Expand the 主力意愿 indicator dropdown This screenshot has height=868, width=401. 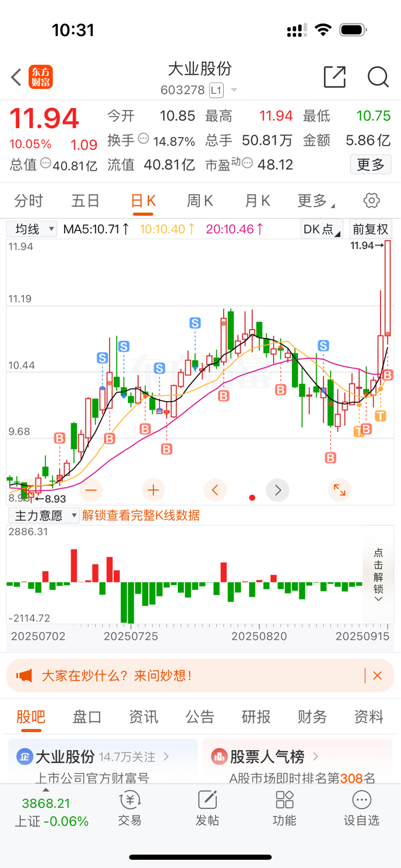pyautogui.click(x=44, y=516)
